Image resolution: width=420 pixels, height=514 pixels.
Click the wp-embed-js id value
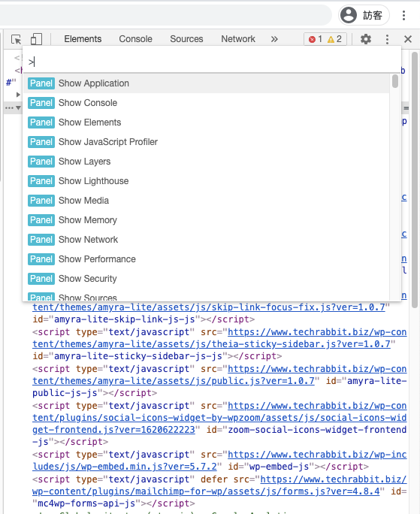tap(279, 467)
